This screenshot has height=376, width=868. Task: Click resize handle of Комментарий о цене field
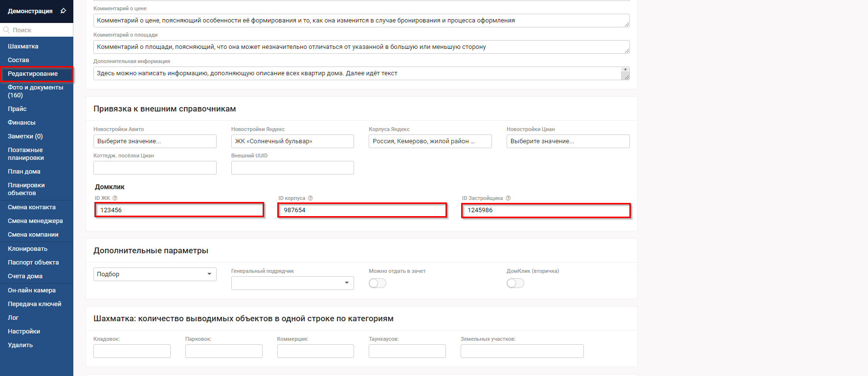pyautogui.click(x=626, y=24)
